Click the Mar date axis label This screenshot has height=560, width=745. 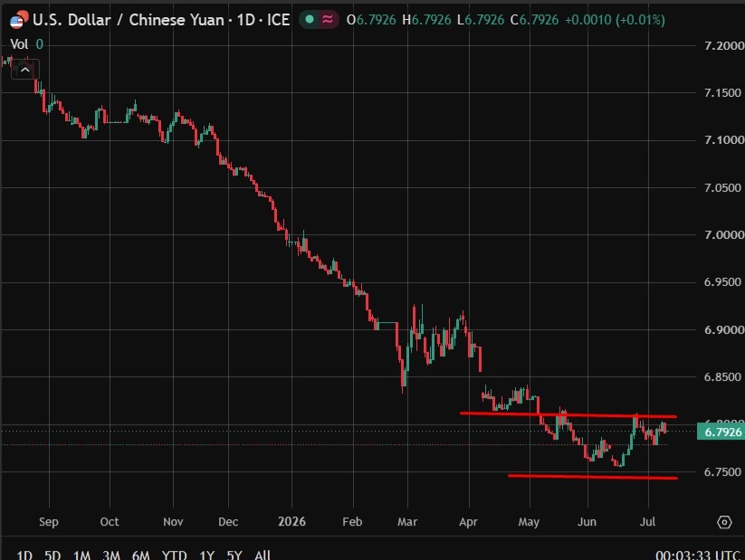click(407, 521)
